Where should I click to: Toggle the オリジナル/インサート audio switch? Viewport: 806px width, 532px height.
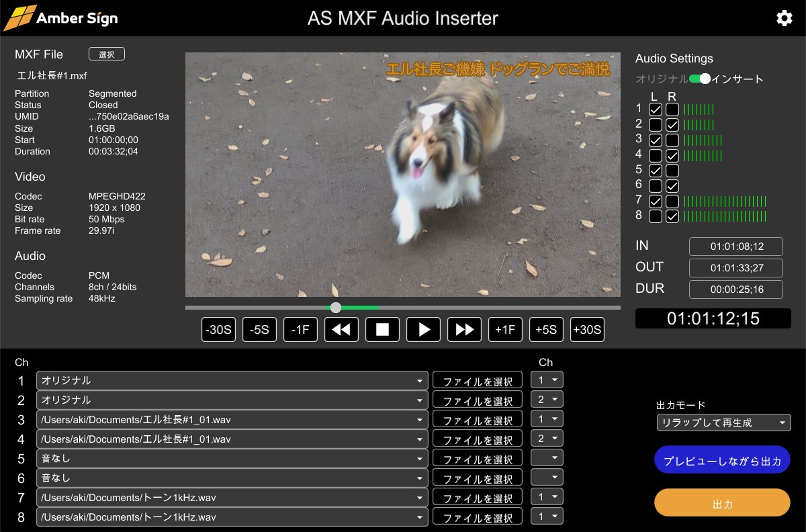pos(700,79)
